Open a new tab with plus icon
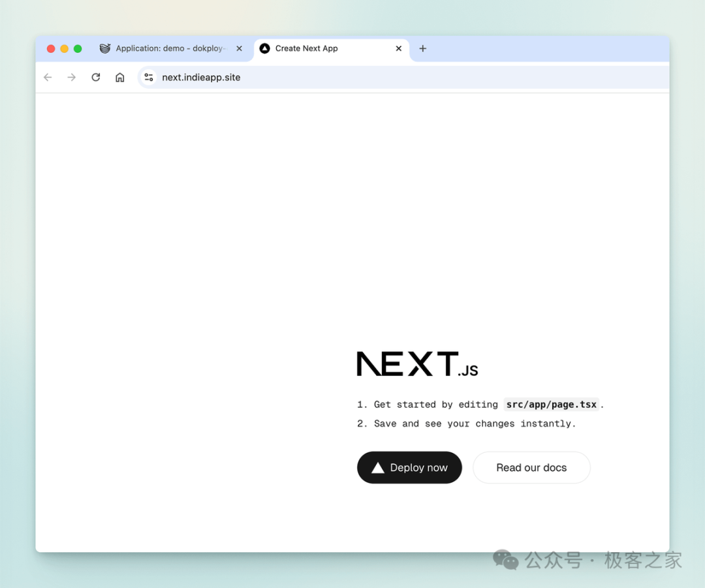The height and width of the screenshot is (588, 705). tap(422, 48)
